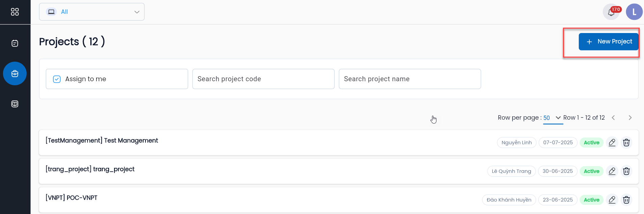The width and height of the screenshot is (644, 214).
Task: Open the dashboard grid icon in sidebar
Action: point(15,12)
